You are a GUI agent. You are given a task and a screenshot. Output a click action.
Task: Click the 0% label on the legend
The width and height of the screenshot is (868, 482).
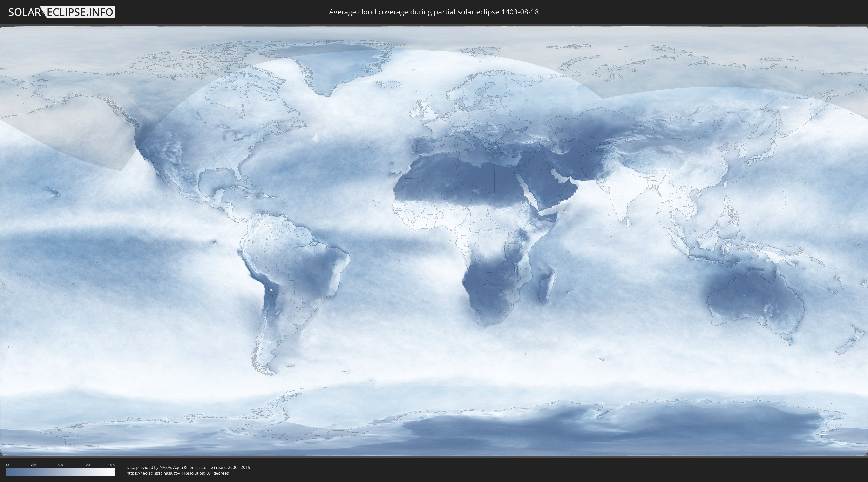(x=8, y=465)
